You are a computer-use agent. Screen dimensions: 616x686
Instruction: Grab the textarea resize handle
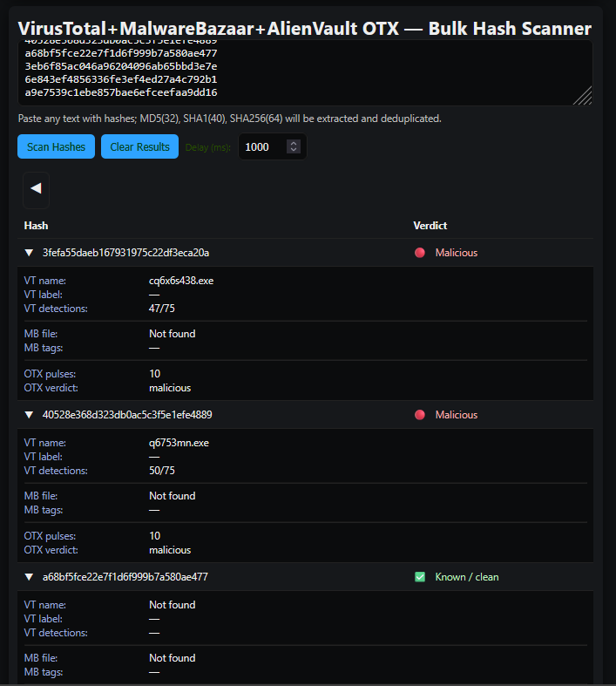[583, 96]
